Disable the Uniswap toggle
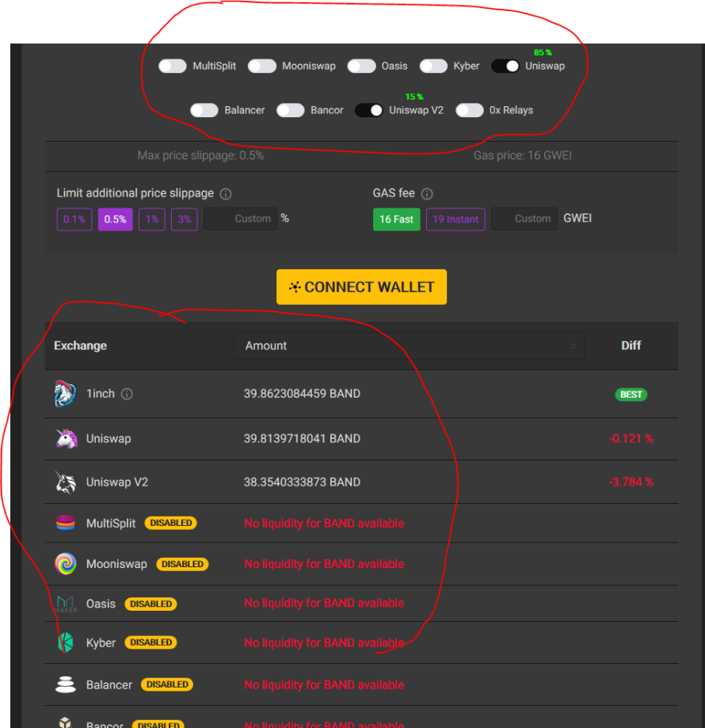This screenshot has height=728, width=705. (x=505, y=66)
